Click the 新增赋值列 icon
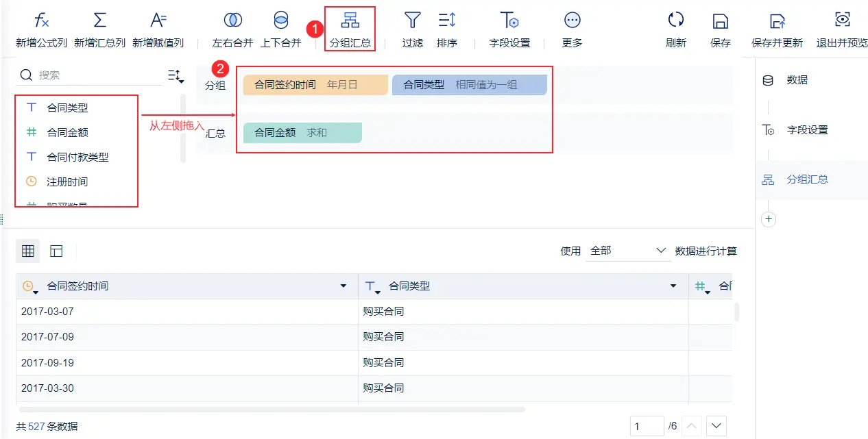Screen dimensions: 868x439 pos(158,20)
